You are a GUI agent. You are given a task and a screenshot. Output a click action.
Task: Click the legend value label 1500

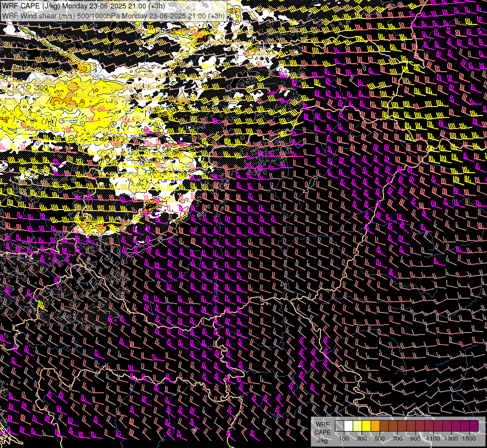(x=469, y=439)
